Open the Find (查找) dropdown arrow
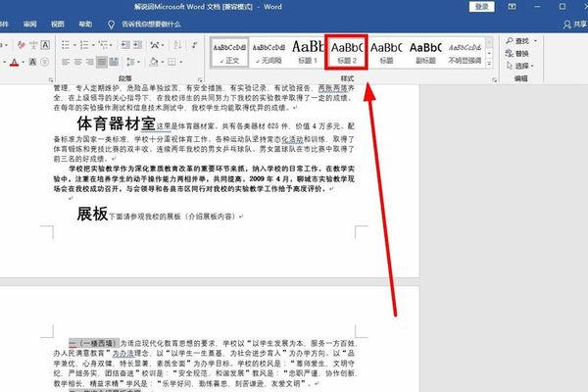Image resolution: width=588 pixels, height=392 pixels. pos(535,40)
